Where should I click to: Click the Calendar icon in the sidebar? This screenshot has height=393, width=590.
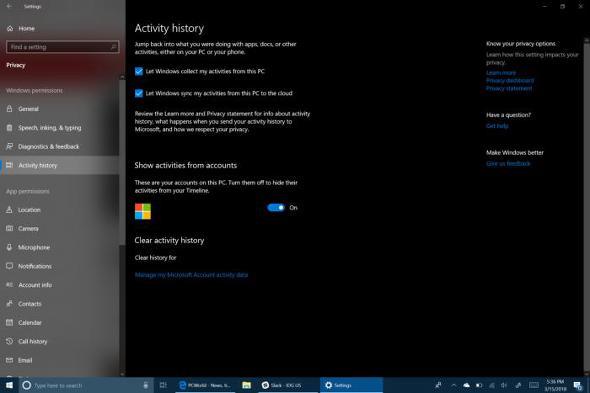point(9,323)
